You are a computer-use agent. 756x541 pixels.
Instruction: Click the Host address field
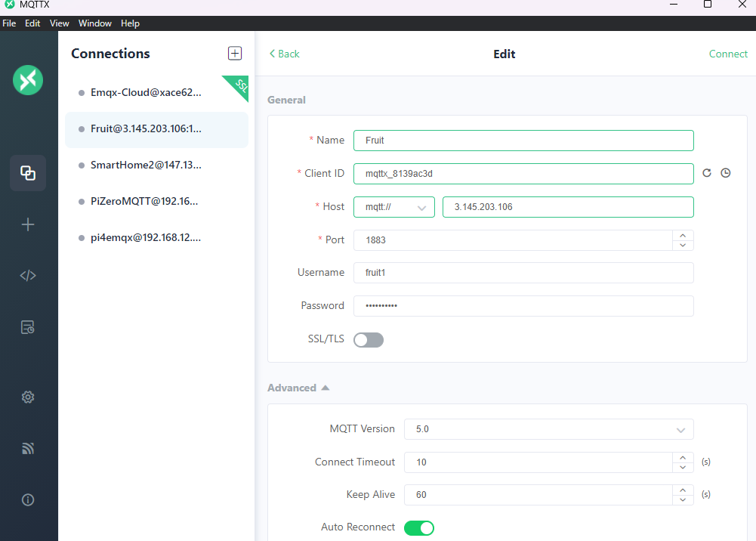click(x=568, y=207)
